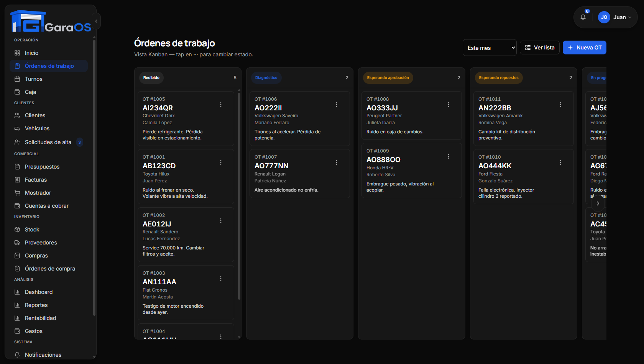Click the Cuentas a cobrar wallet icon

coord(17,206)
